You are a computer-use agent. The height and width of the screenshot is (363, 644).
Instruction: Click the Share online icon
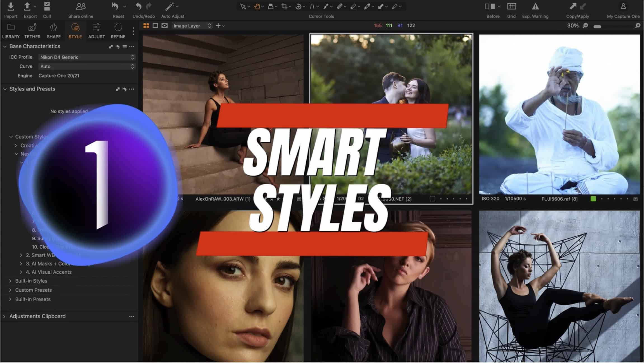click(81, 6)
